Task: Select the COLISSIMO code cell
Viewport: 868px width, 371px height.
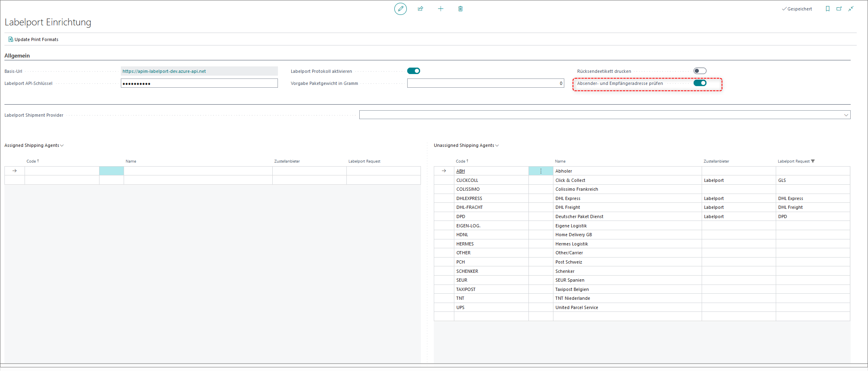Action: [491, 190]
